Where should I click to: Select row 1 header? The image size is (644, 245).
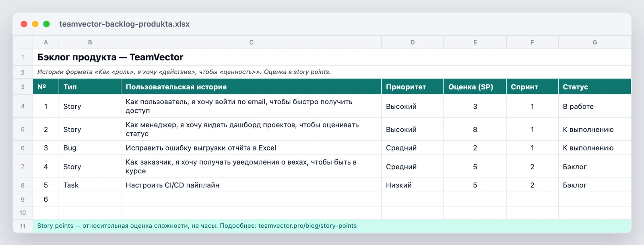[23, 57]
